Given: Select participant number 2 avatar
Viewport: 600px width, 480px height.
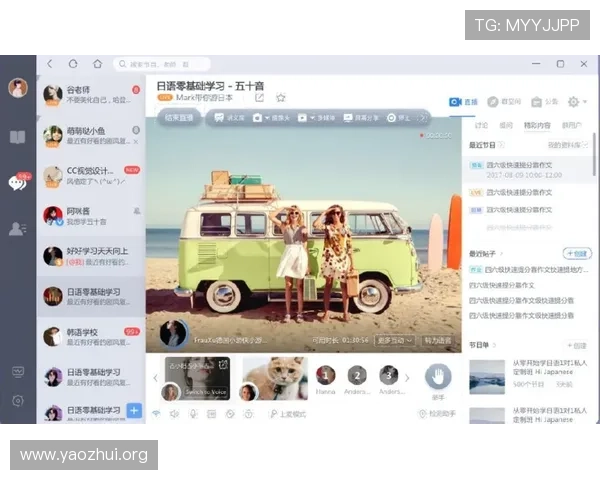Looking at the screenshot, I should pos(357,375).
